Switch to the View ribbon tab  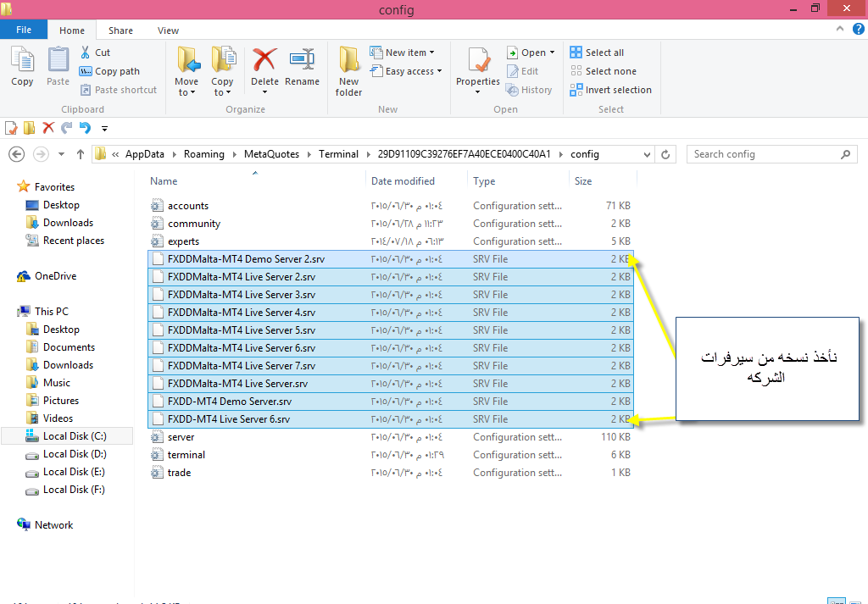(x=168, y=30)
